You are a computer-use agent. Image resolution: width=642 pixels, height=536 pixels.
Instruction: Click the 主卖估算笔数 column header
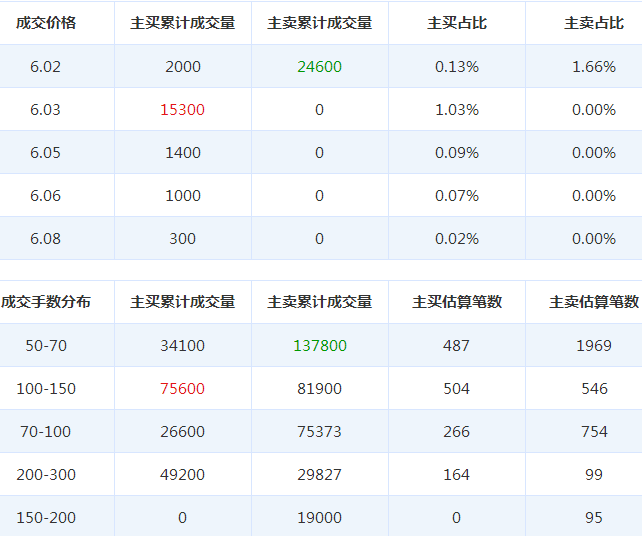594,302
